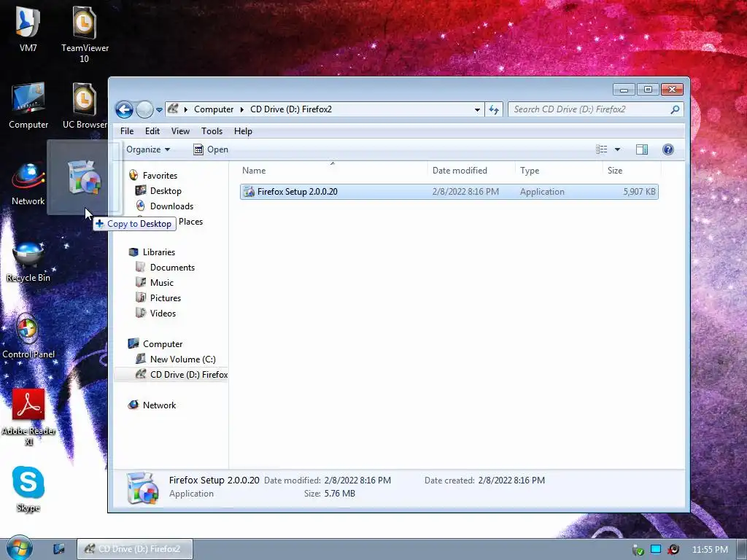Click the blue monitor icon in tray
Viewport: 747px width, 560px height.
click(656, 550)
